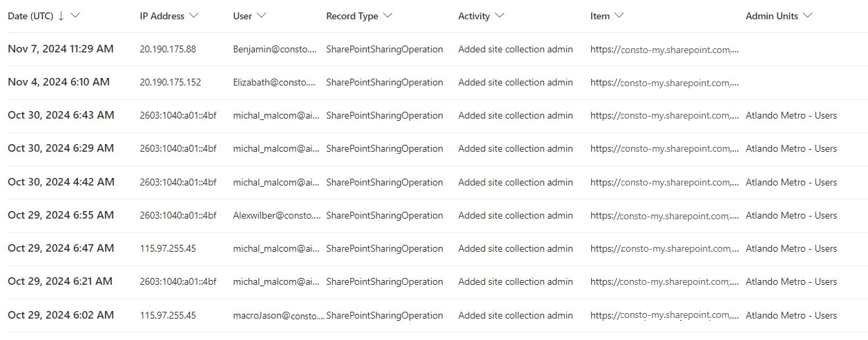The width and height of the screenshot is (868, 340).
Task: Select the macroJason user entry
Action: click(x=278, y=315)
